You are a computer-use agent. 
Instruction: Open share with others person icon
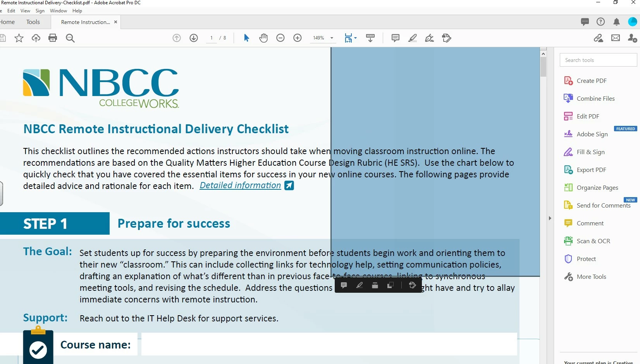632,38
